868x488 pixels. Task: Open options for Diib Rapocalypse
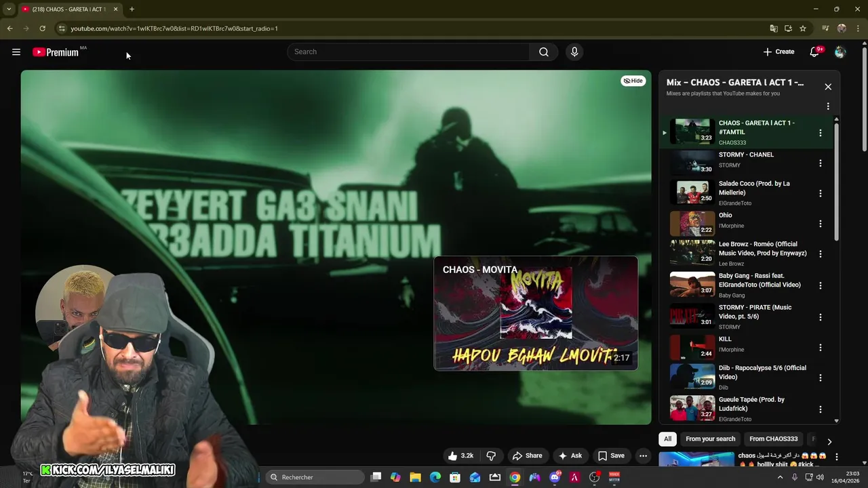tap(820, 378)
